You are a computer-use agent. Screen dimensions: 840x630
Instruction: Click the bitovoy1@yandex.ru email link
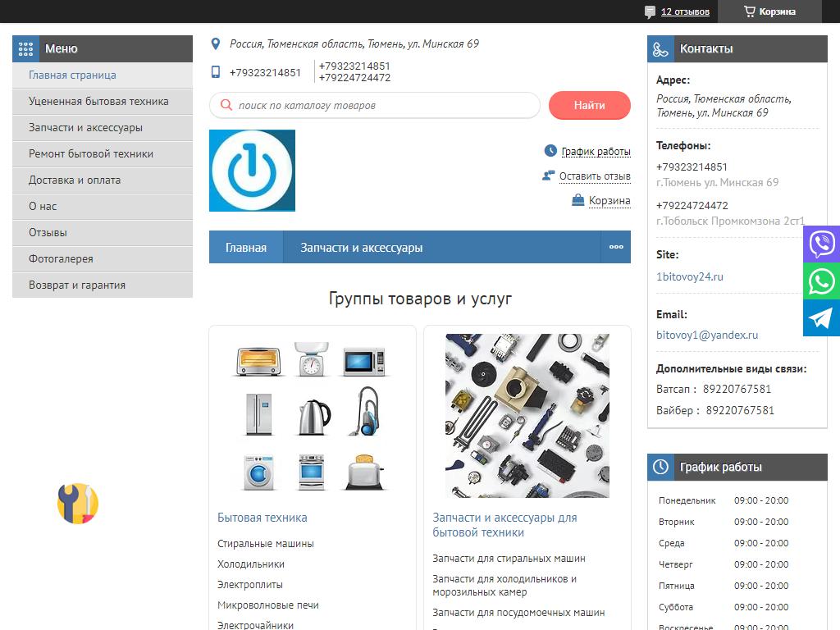click(x=707, y=335)
